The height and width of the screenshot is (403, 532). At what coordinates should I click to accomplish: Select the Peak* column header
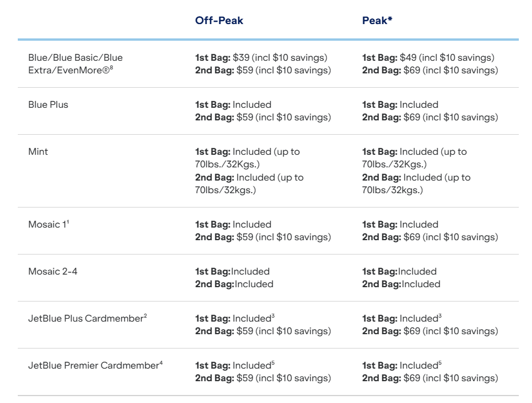[377, 21]
